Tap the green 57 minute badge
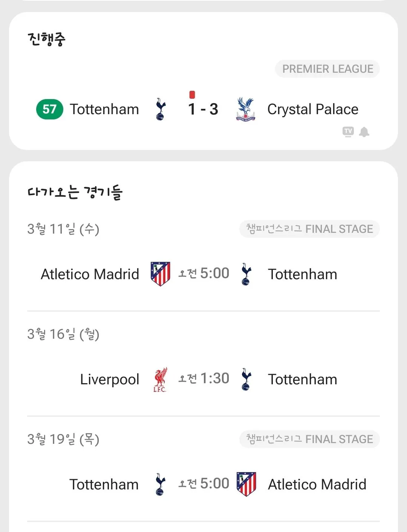The image size is (407, 532). click(x=49, y=109)
